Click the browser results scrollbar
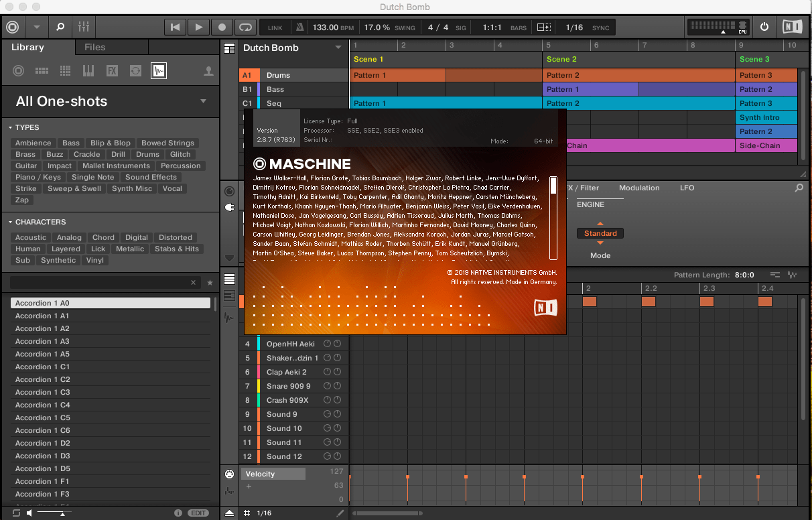Image resolution: width=812 pixels, height=520 pixels. [215, 305]
